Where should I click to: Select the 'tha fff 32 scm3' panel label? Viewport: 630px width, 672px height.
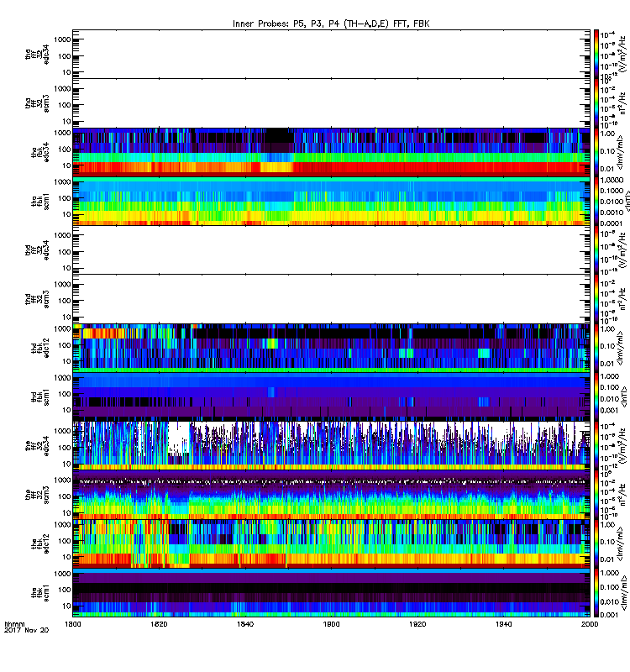(37, 102)
